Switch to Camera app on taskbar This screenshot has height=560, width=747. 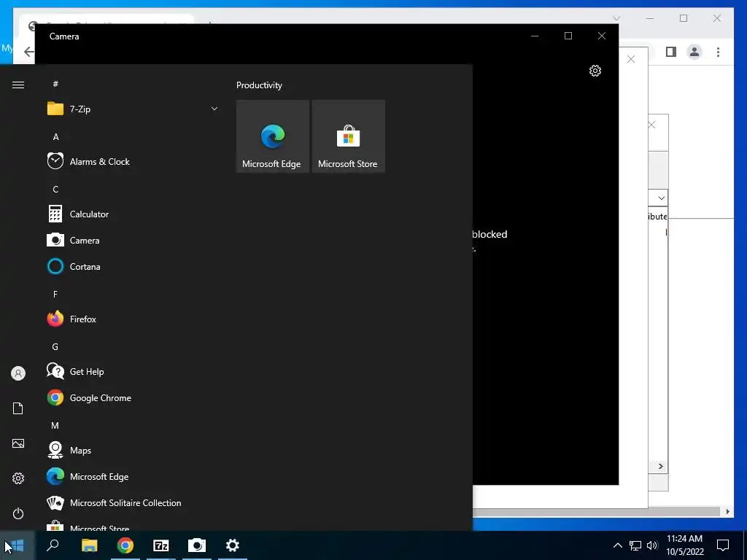tap(197, 545)
